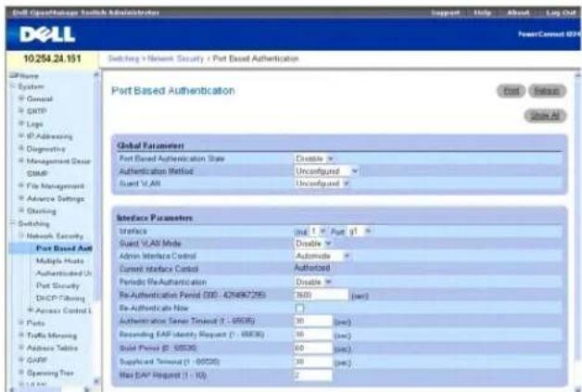
Task: Select SNMP in the navigation tree
Action: point(37,173)
